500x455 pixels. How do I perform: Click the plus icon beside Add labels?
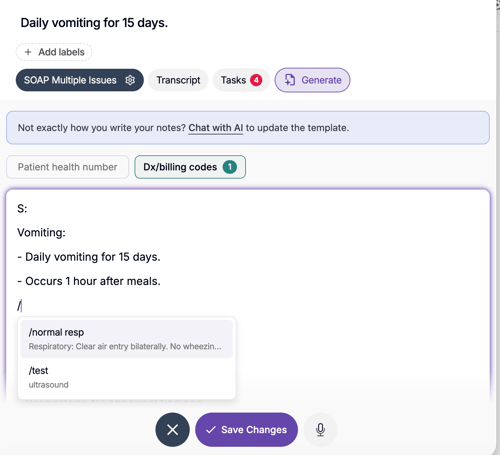coord(28,52)
